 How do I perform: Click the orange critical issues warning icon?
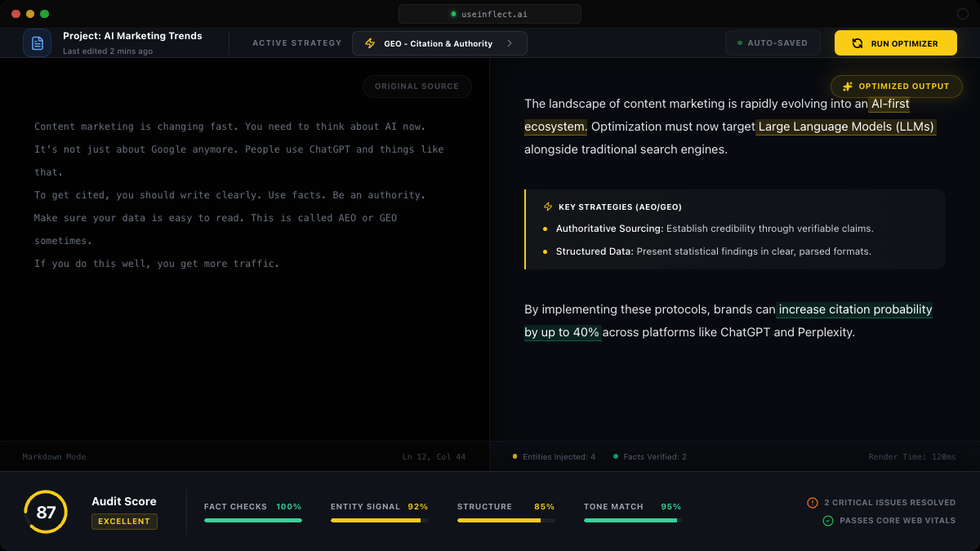pos(813,503)
